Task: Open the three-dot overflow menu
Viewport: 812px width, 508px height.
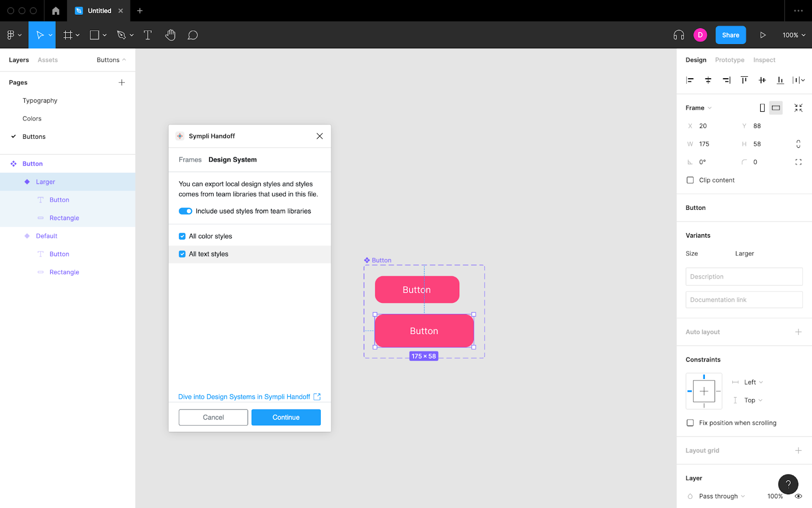Action: coord(798,11)
